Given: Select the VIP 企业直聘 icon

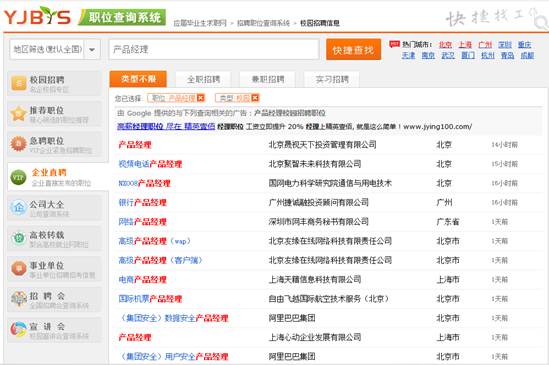Looking at the screenshot, I should tap(18, 177).
